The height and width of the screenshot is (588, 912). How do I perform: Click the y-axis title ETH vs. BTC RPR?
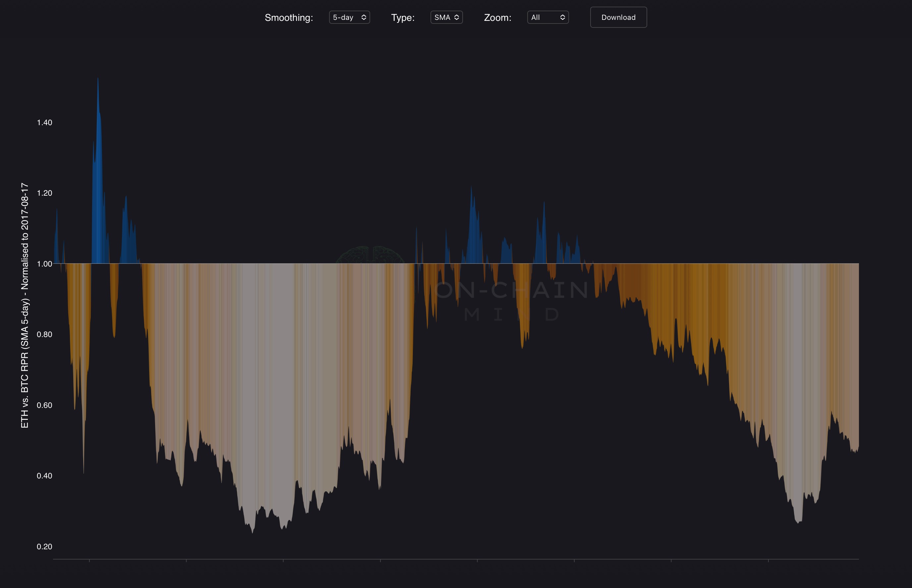pos(25,306)
